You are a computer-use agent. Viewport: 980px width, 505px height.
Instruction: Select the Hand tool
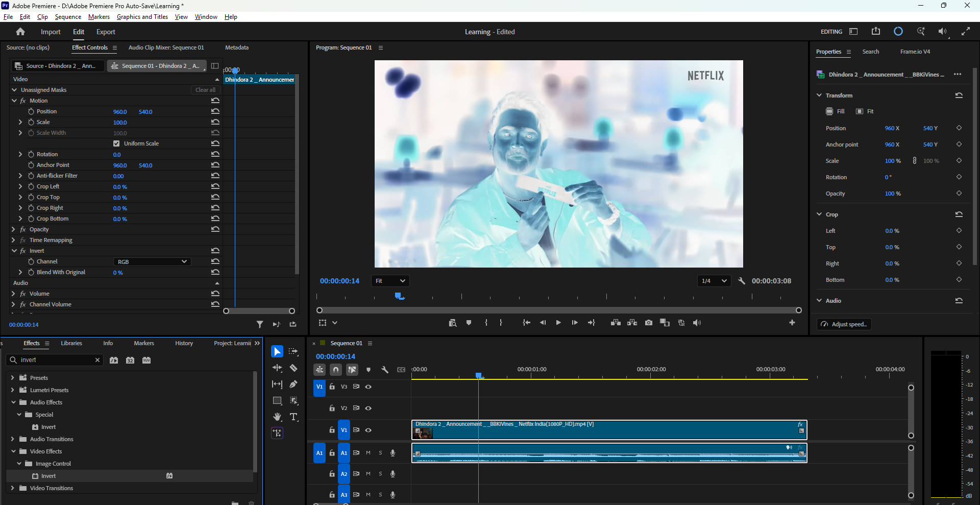tap(277, 417)
